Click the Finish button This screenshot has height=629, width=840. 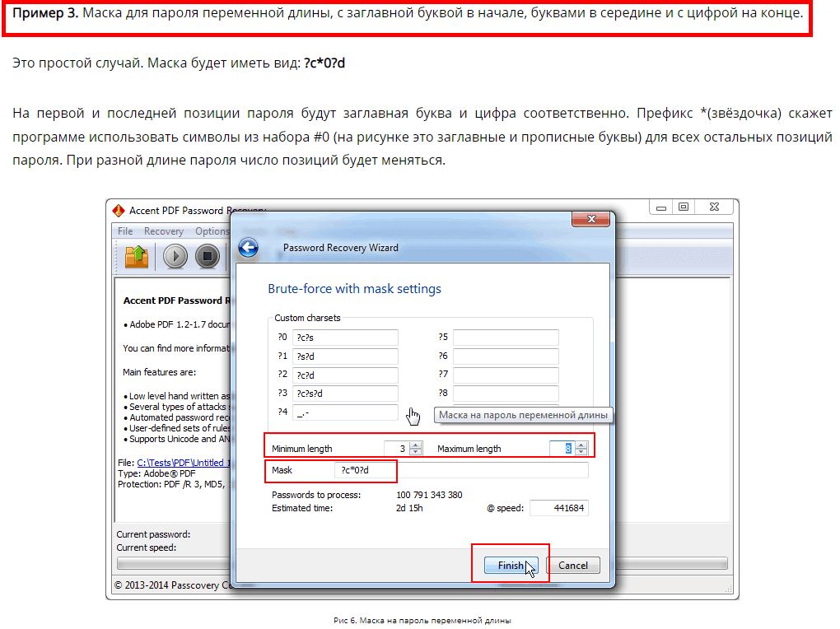tap(511, 566)
